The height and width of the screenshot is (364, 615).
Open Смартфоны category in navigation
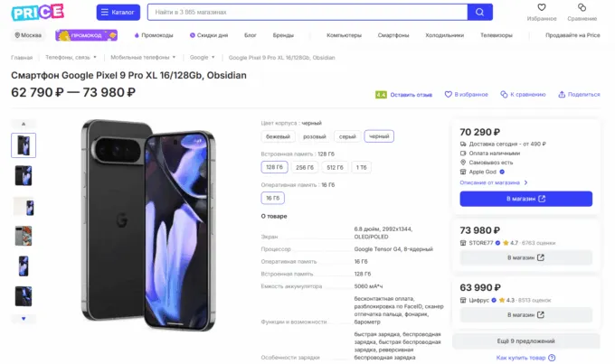click(393, 35)
